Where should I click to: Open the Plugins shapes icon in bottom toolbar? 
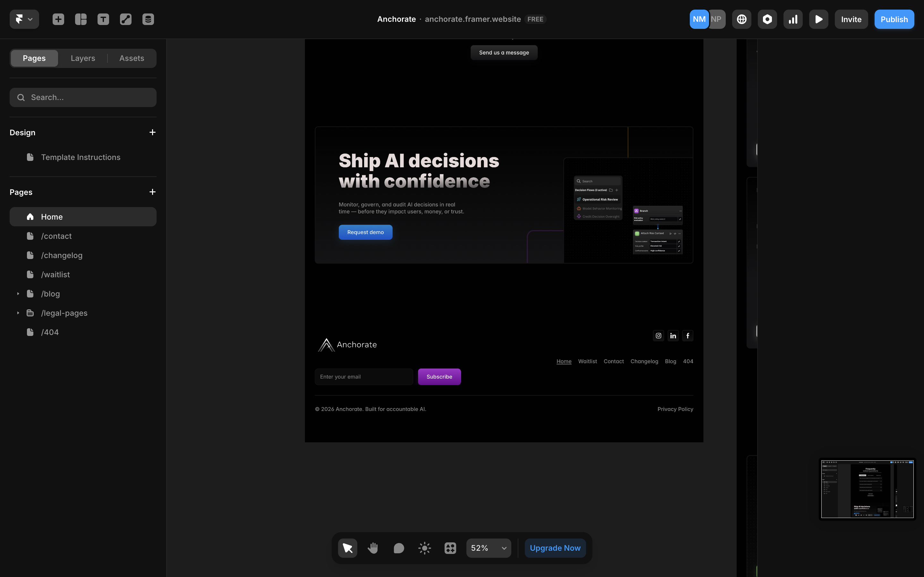(450, 548)
